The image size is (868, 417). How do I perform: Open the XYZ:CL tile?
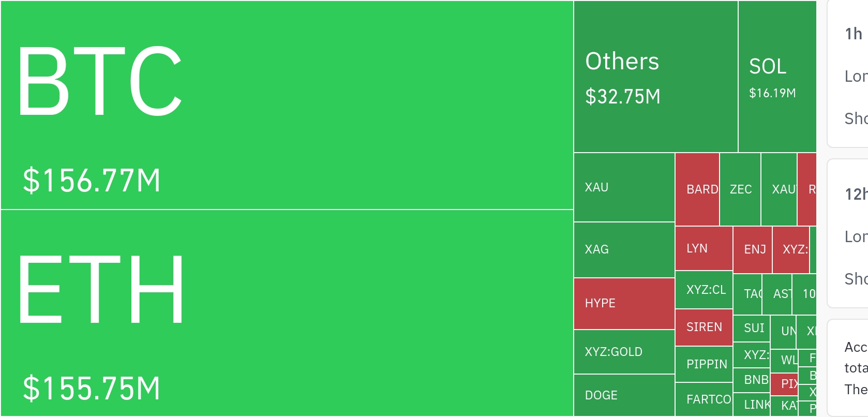tap(704, 290)
